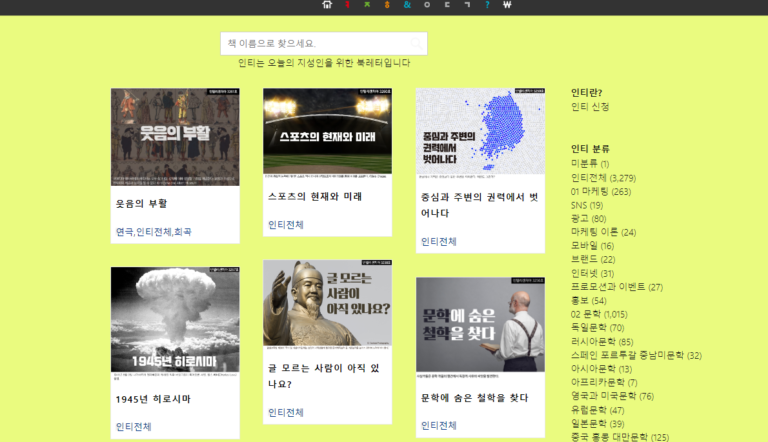Select the 홍보 (54) category
The image size is (768, 442).
pos(588,300)
